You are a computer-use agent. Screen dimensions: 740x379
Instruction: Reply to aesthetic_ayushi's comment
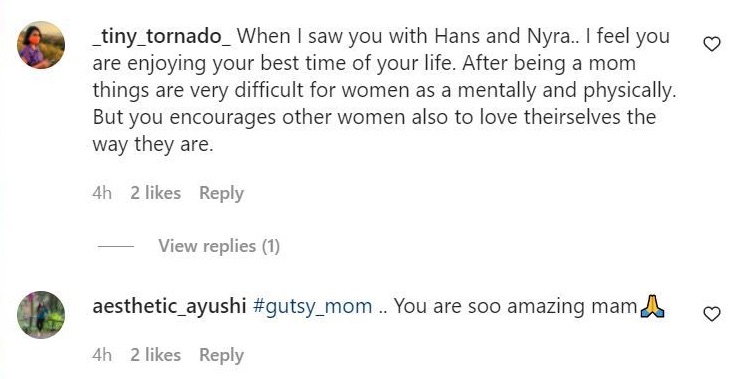coord(221,355)
